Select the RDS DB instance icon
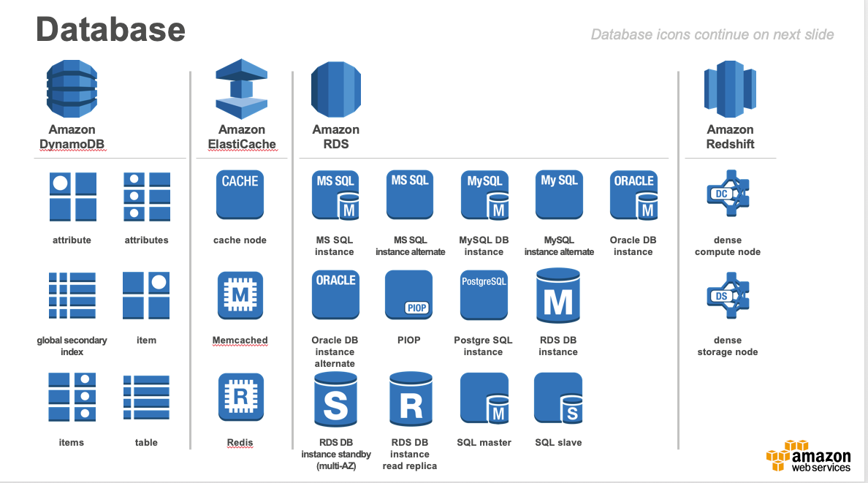This screenshot has height=483, width=868. coord(558,295)
